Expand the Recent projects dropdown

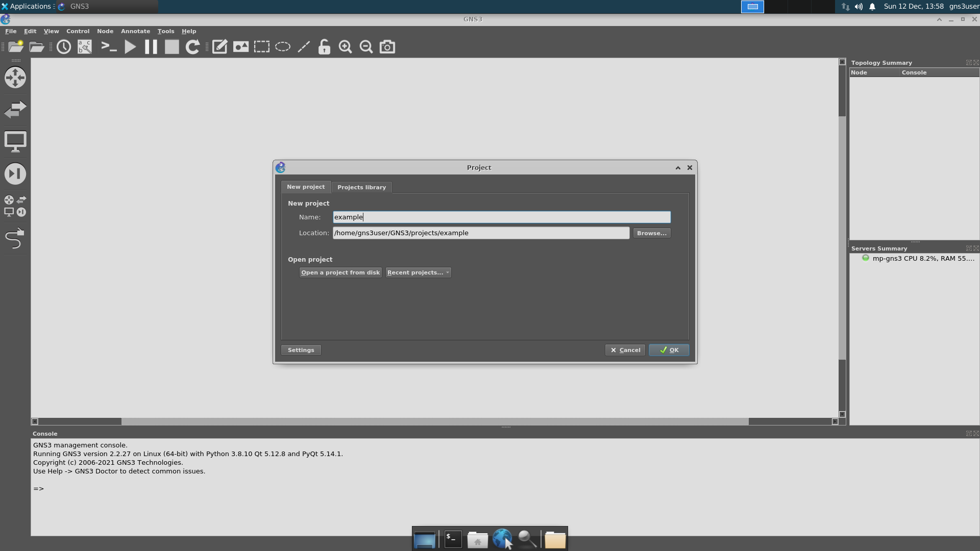pyautogui.click(x=418, y=272)
